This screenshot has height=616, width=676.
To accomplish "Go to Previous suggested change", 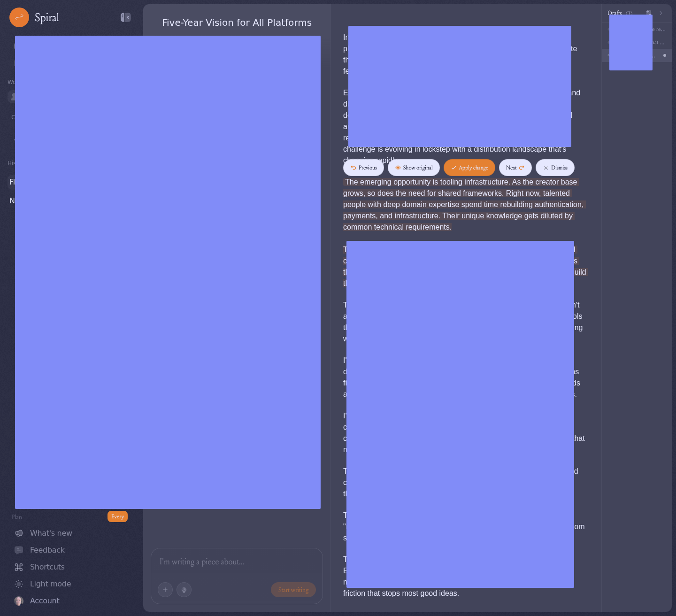I will coord(363,168).
